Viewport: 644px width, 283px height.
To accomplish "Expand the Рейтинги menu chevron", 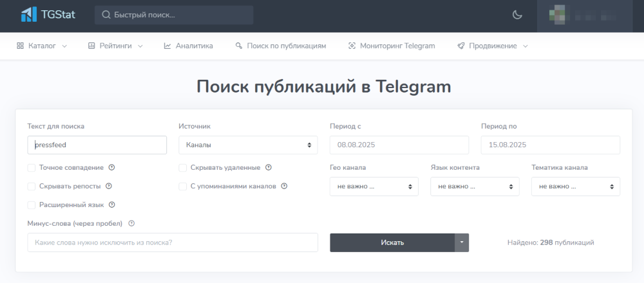I will pyautogui.click(x=140, y=46).
